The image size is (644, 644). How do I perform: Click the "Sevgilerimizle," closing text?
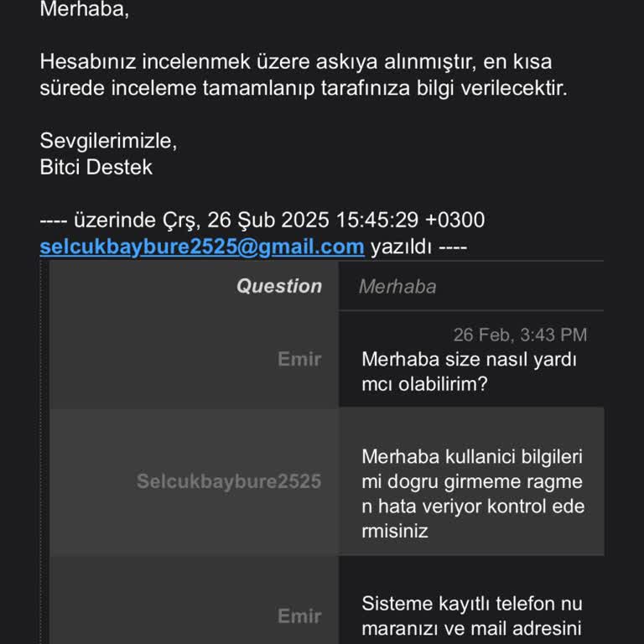[x=108, y=141]
